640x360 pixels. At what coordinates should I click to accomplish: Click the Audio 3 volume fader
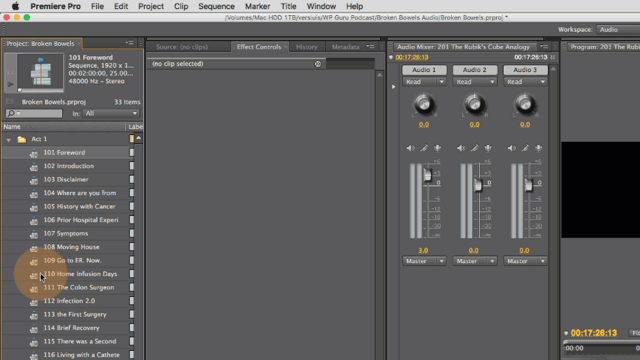(x=529, y=185)
